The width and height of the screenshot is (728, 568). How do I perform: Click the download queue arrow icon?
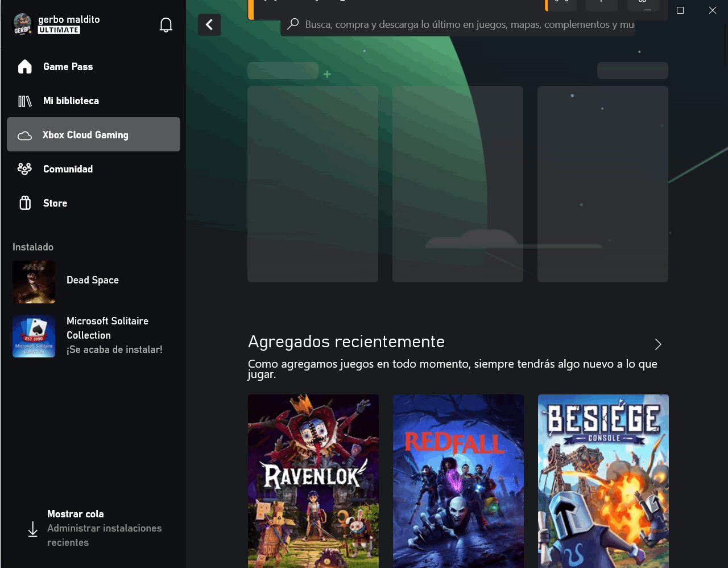[x=33, y=529]
